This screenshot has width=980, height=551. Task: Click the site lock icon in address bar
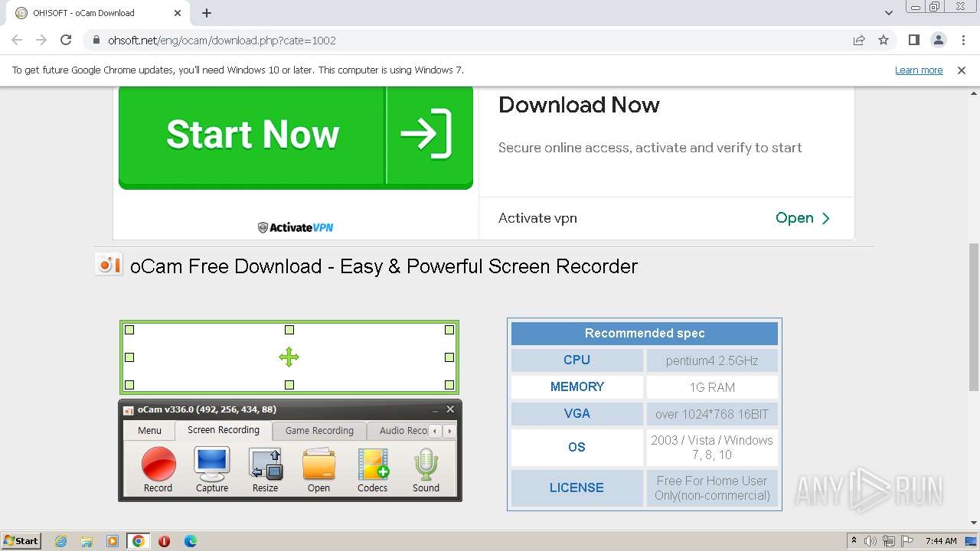click(96, 40)
